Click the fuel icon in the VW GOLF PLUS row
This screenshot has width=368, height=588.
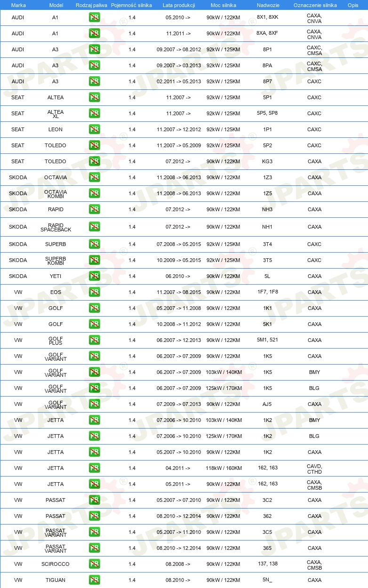tap(94, 340)
